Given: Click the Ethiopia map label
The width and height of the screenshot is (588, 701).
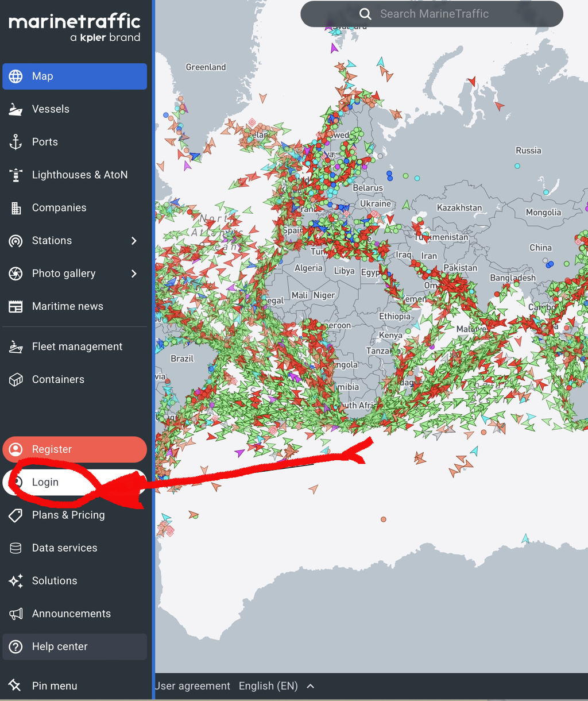Looking at the screenshot, I should (394, 317).
